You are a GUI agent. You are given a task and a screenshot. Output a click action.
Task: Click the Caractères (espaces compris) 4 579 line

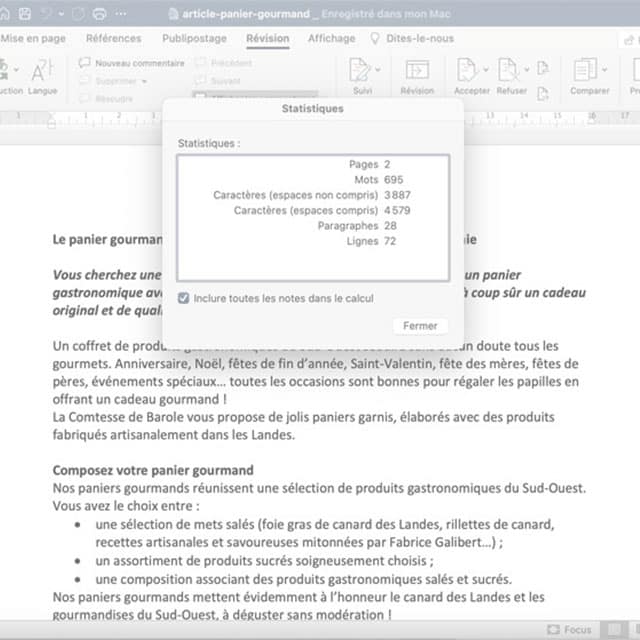(322, 211)
